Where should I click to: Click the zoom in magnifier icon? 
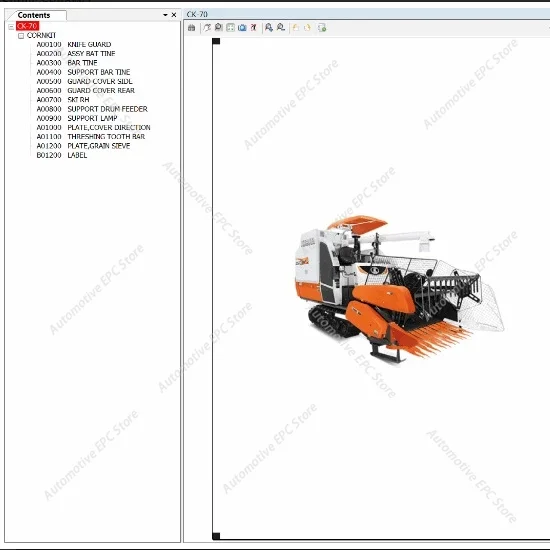269,27
